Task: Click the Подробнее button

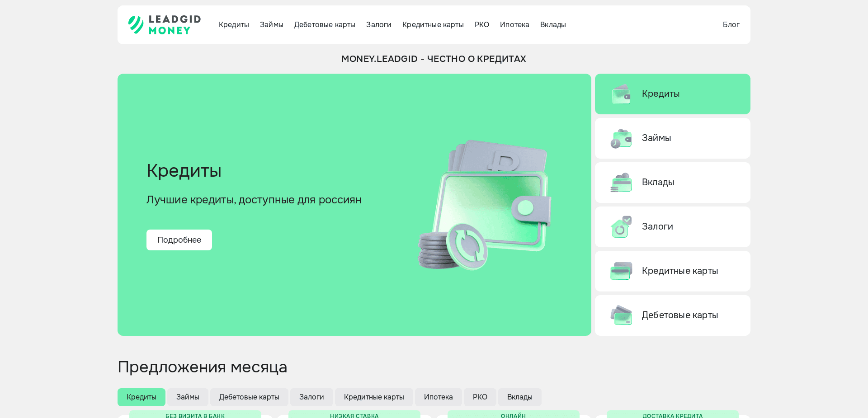Action: pos(179,240)
